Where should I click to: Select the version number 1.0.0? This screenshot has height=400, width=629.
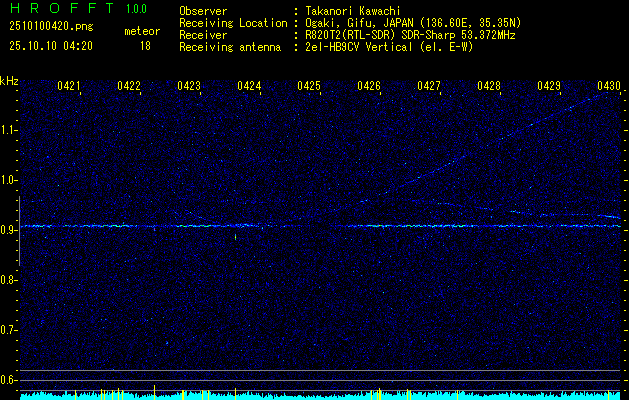coord(136,9)
